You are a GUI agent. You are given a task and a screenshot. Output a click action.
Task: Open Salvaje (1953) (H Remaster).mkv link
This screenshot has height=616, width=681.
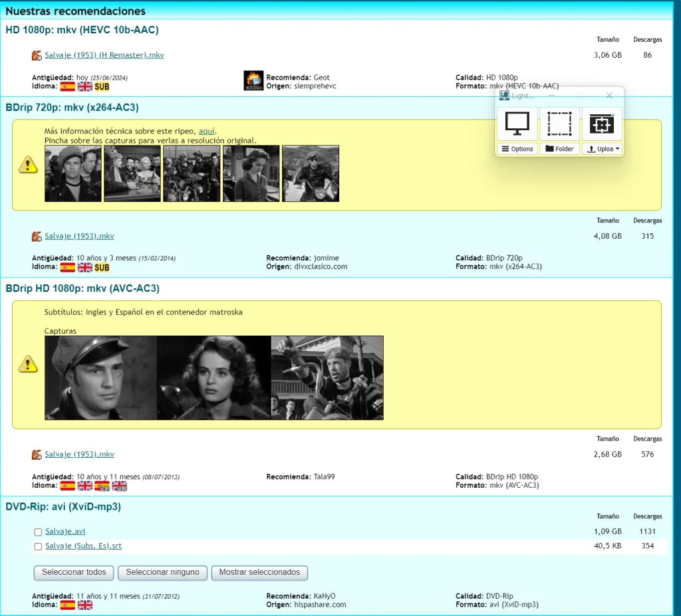tap(104, 55)
